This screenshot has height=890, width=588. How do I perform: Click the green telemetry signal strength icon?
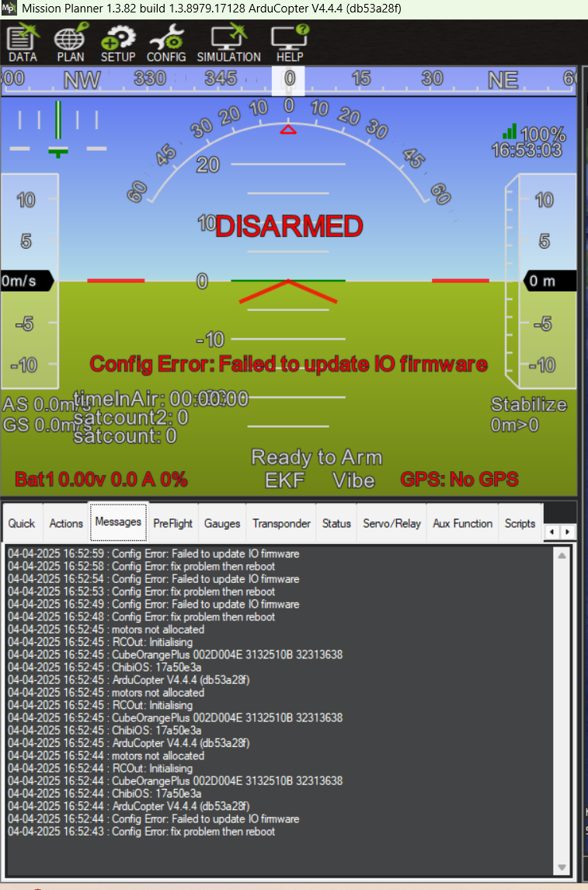point(510,131)
